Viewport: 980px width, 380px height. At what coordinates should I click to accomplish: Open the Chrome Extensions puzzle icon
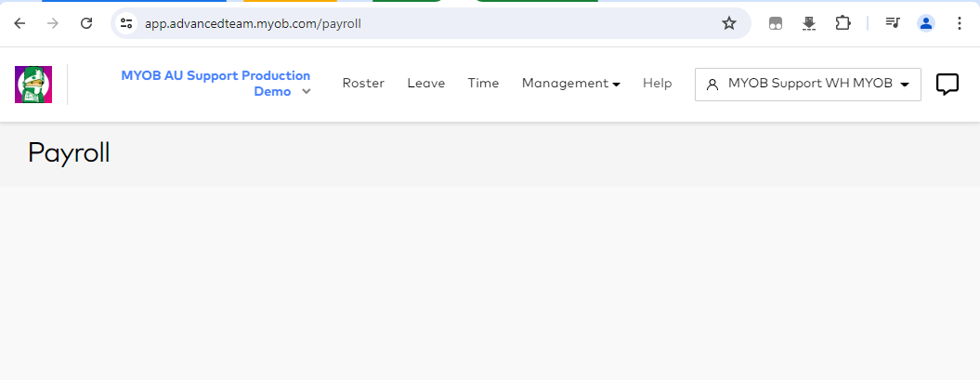point(843,23)
